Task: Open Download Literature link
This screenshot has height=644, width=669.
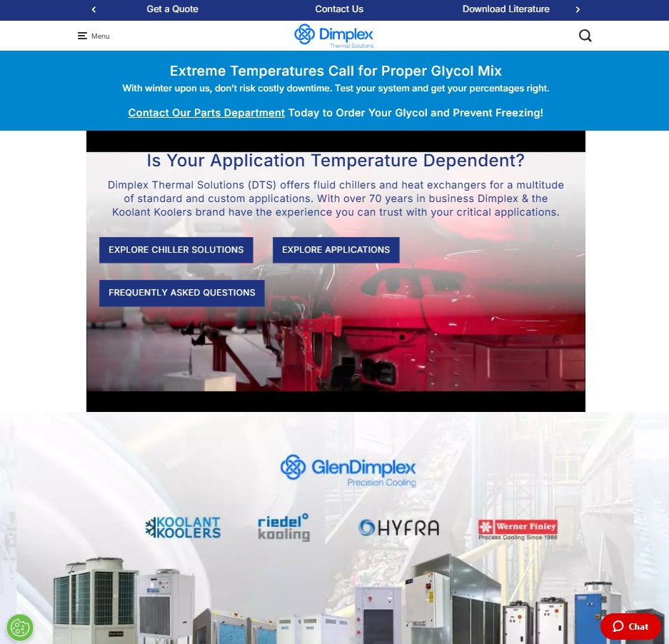Action: [505, 9]
